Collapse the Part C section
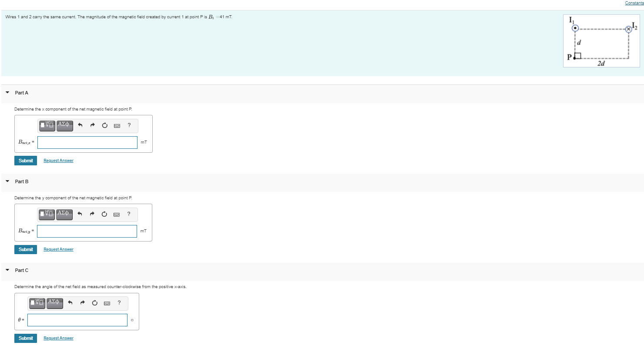Viewport: 644px width, 349px height. 7,270
